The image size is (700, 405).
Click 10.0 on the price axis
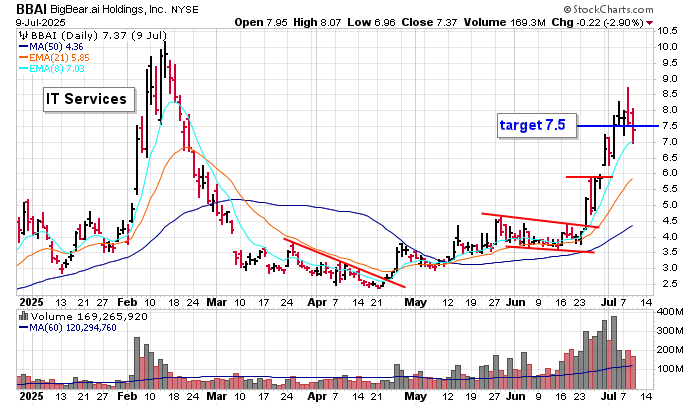(667, 47)
